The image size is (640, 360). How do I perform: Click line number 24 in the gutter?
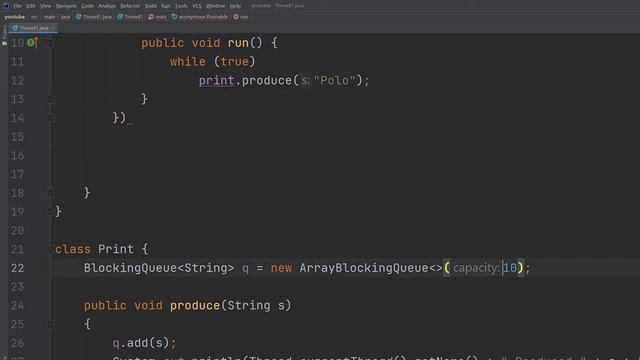coord(18,306)
